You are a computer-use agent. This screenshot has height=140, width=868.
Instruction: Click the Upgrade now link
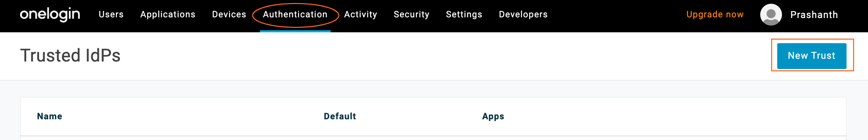[715, 15]
